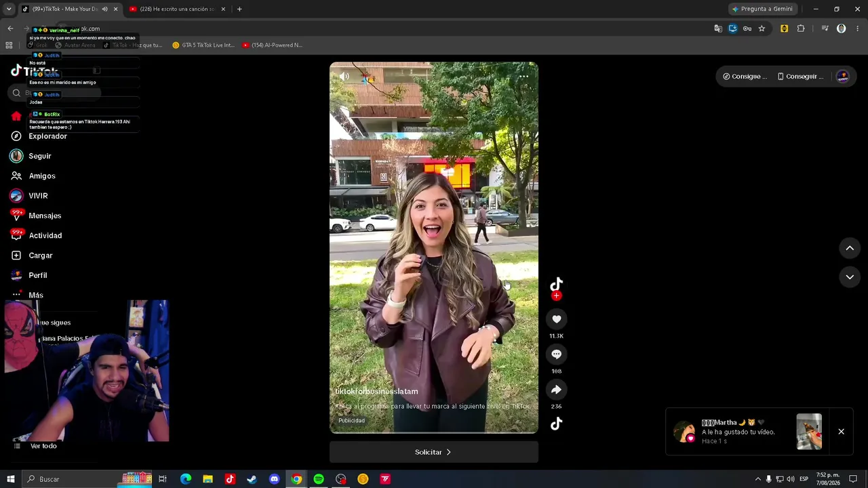Open the Windows Start menu
This screenshot has width=868, height=488.
click(x=10, y=479)
